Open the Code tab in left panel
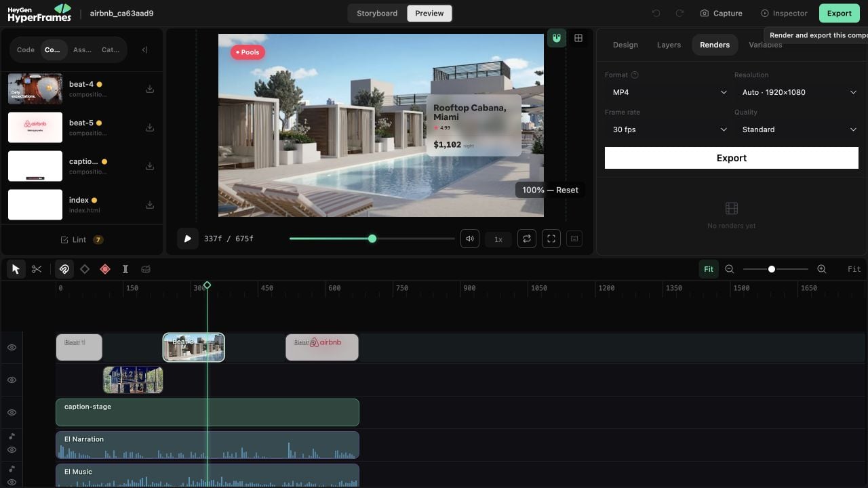This screenshot has height=488, width=868. pyautogui.click(x=26, y=49)
